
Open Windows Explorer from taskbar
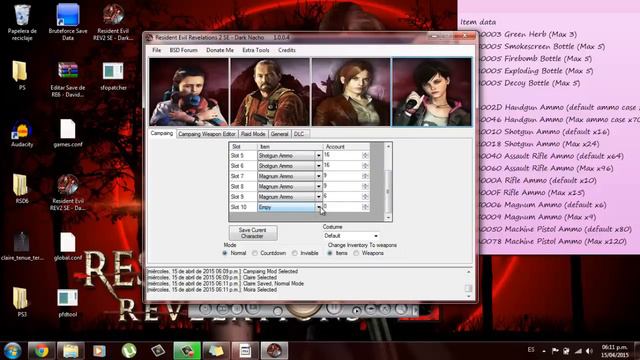coord(71,351)
